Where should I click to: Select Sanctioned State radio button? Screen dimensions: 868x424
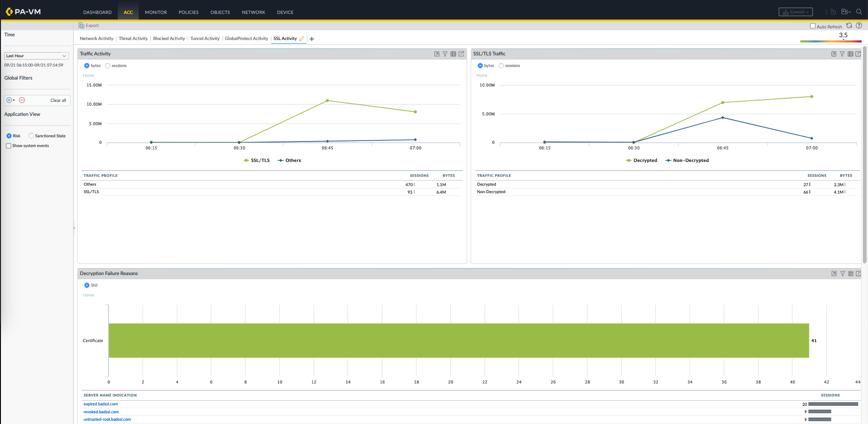click(x=31, y=136)
